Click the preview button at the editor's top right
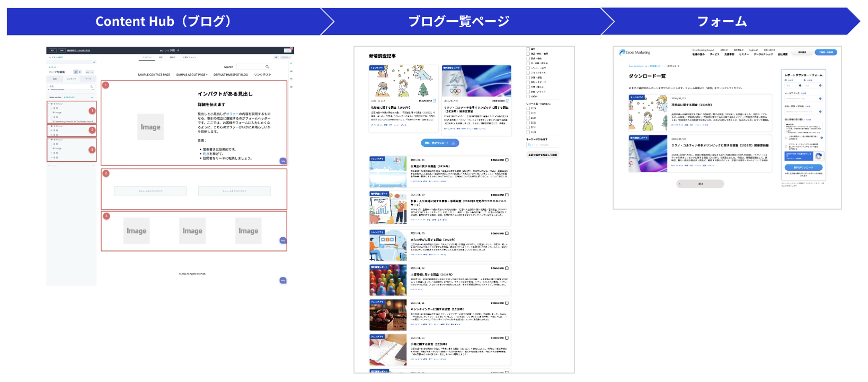Image resolution: width=868 pixels, height=382 pixels. pyautogui.click(x=286, y=57)
